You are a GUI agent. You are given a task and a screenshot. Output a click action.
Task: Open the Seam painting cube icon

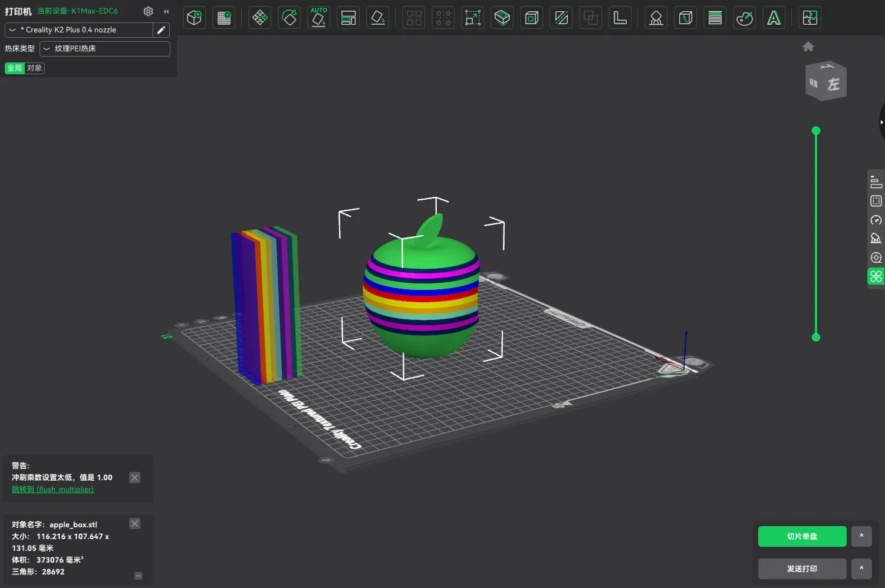[685, 18]
